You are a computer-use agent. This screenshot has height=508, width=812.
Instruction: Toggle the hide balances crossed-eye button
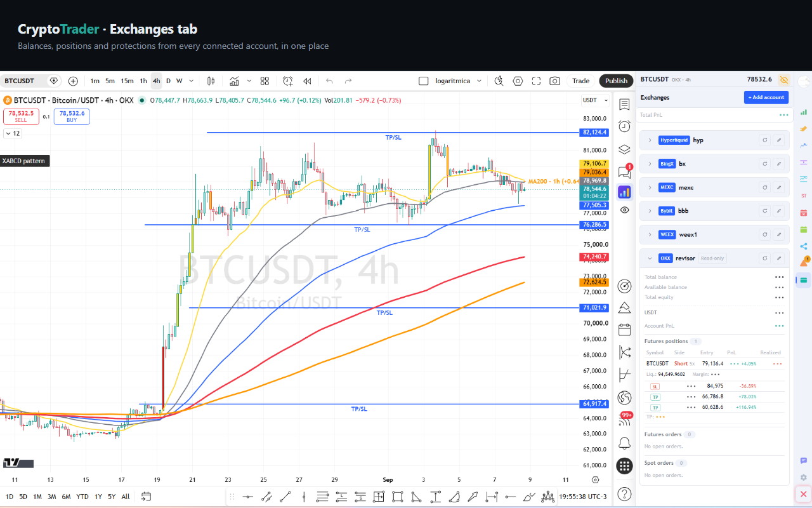point(784,80)
